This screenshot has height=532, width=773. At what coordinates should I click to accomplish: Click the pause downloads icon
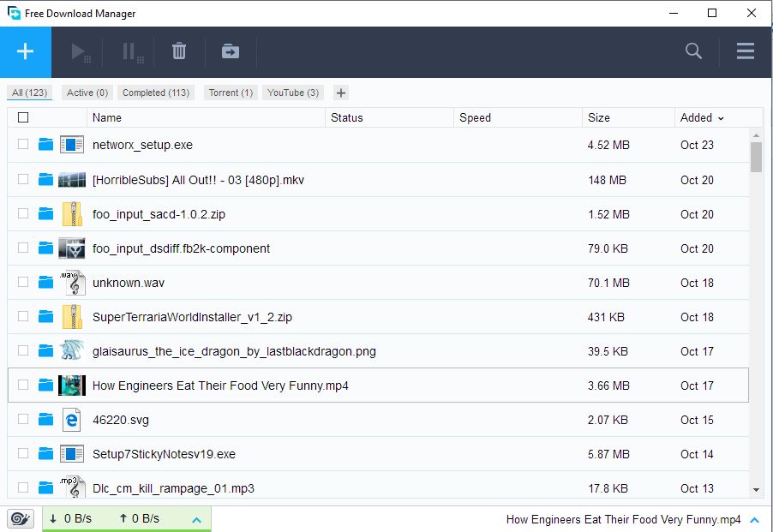[129, 51]
